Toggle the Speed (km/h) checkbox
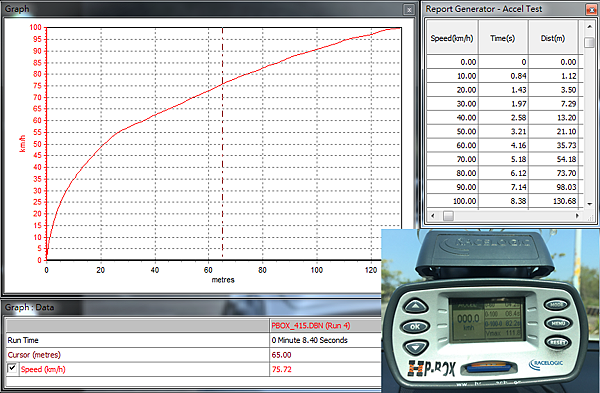This screenshot has height=393, width=600. 12,369
